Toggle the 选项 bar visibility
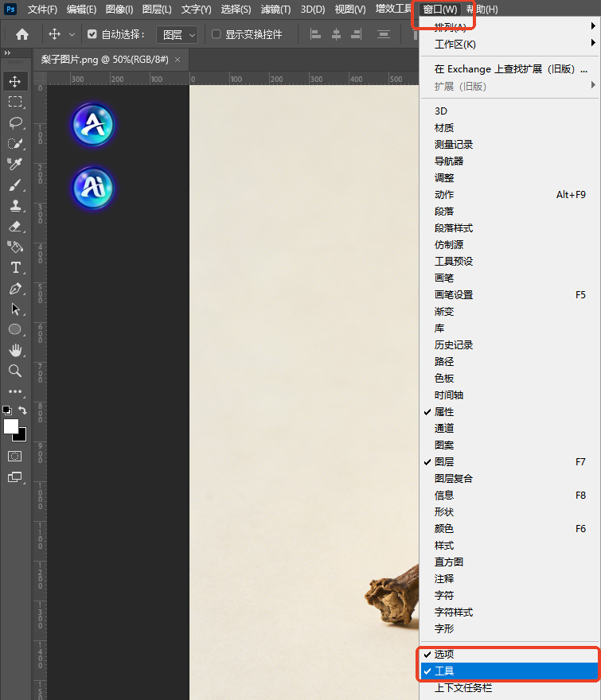The height and width of the screenshot is (700, 601). click(x=509, y=654)
